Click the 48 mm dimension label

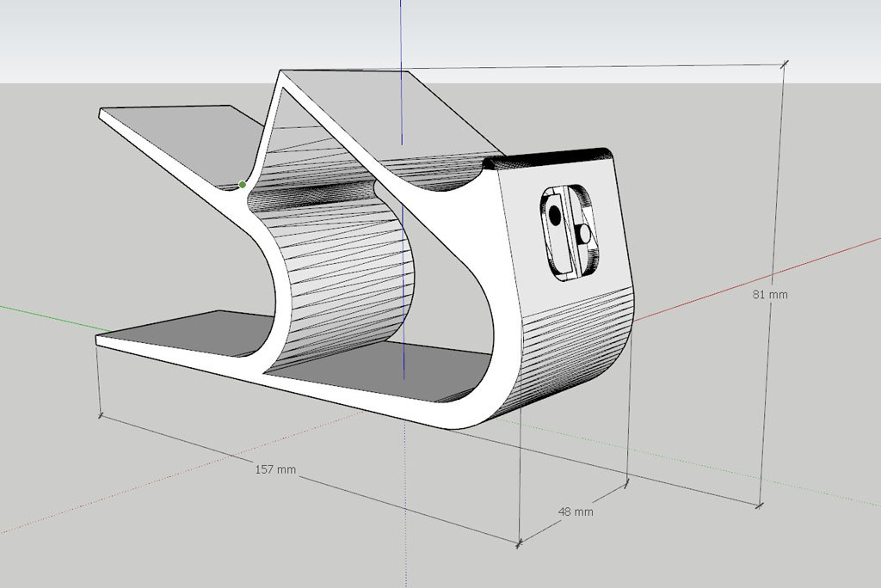click(x=575, y=511)
